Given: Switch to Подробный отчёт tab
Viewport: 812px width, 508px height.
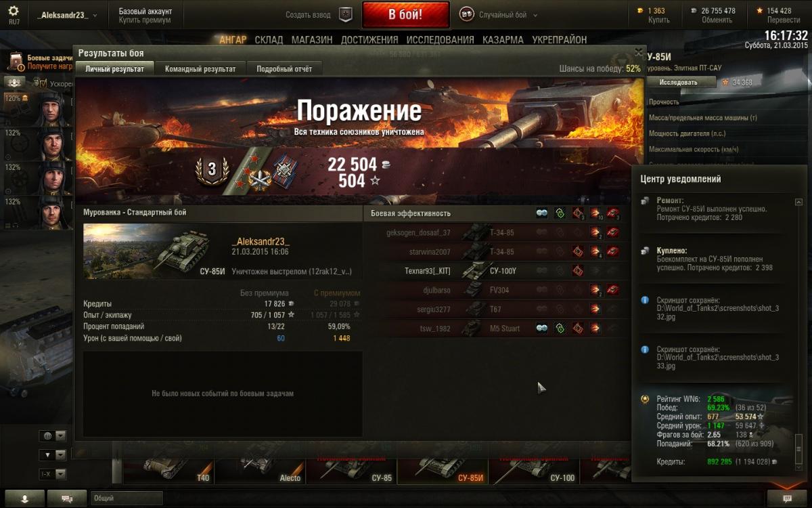Looking at the screenshot, I should [x=284, y=69].
